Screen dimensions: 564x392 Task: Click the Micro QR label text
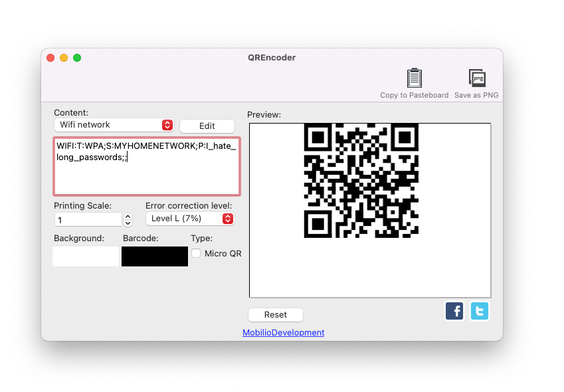point(223,254)
